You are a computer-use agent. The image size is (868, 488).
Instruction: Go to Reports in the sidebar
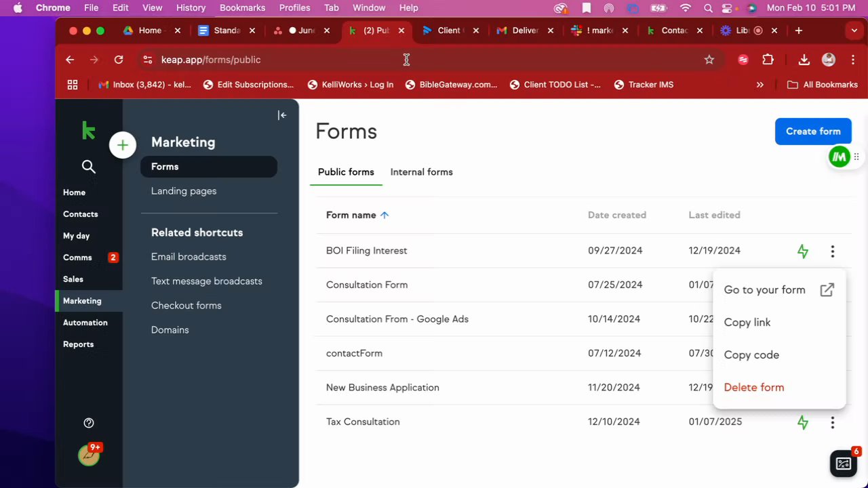point(79,344)
